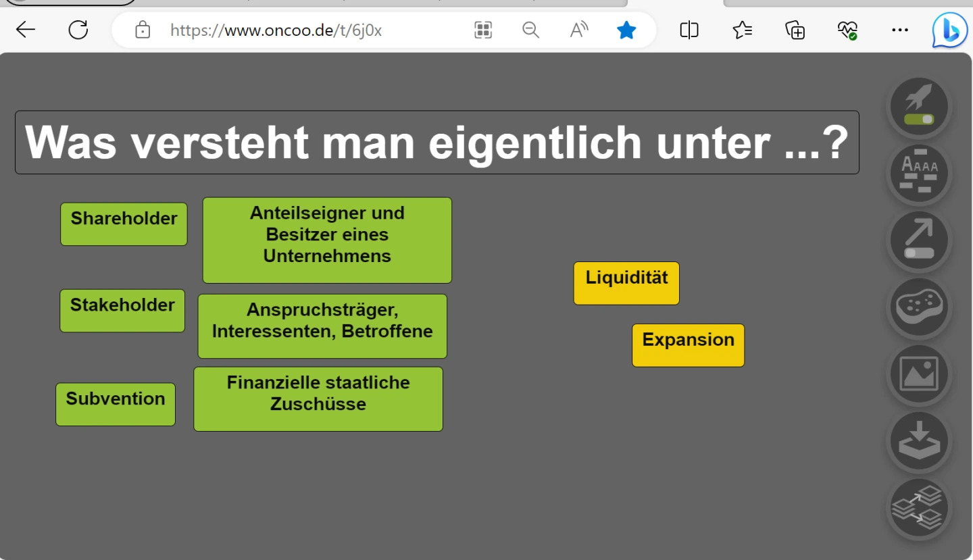Open the Favorites list icon
973x560 pixels.
tap(743, 30)
